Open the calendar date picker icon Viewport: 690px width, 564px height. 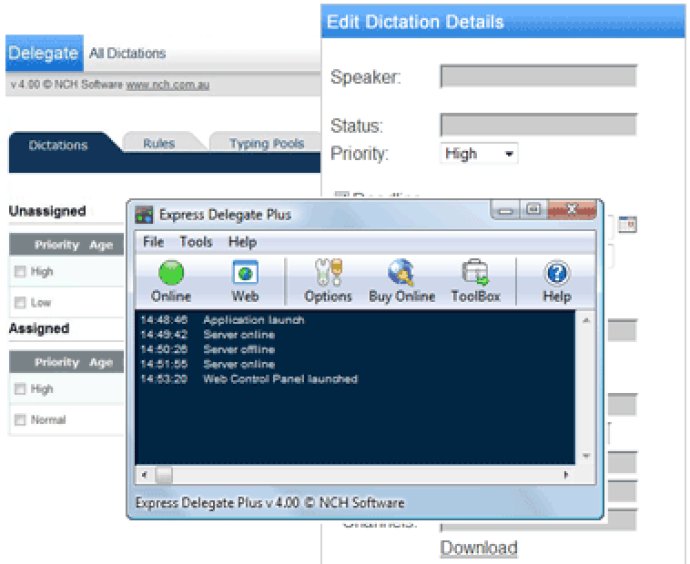627,224
